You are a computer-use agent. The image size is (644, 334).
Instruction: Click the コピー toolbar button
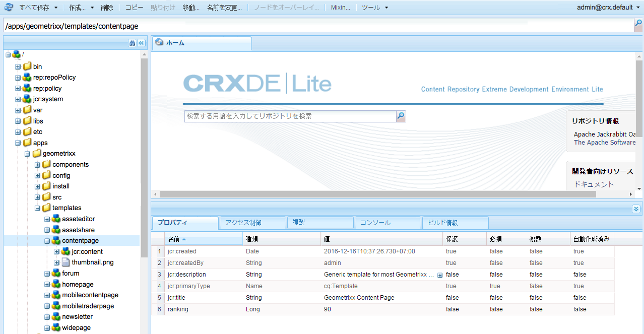(x=134, y=8)
